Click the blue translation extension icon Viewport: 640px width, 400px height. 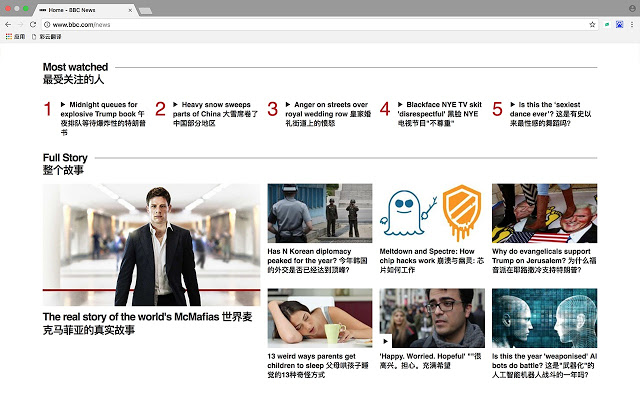(619, 23)
